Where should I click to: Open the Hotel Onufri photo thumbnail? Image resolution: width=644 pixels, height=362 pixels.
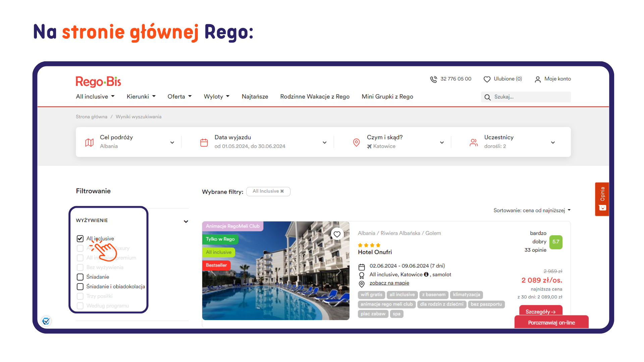276,270
